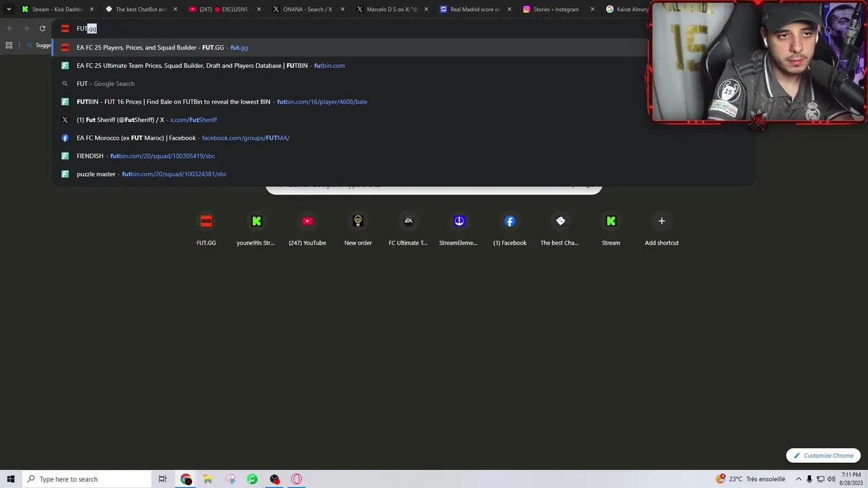Screen dimensions: 868x488
Task: Open the green Spotify taskbar icon
Action: pyautogui.click(x=252, y=479)
